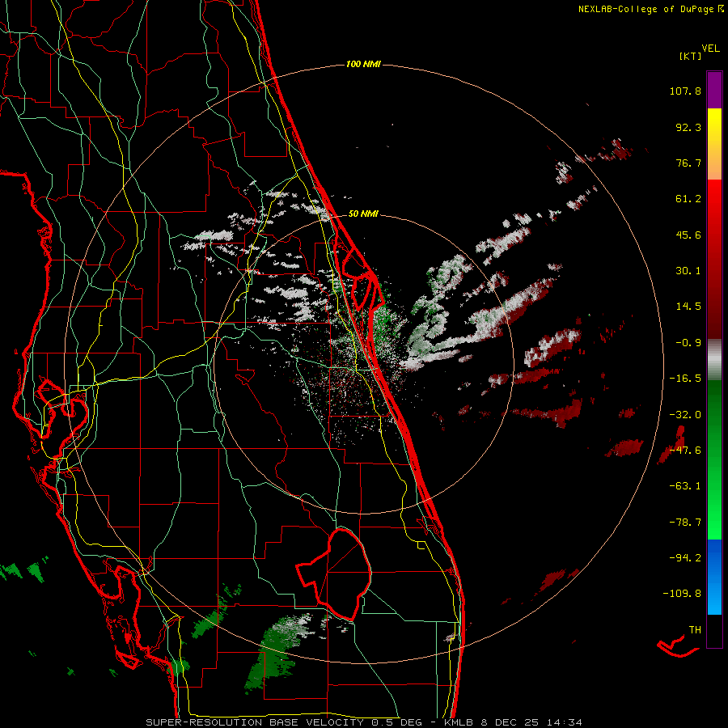Click the TH legend label
Image resolution: width=728 pixels, height=728 pixels.
[695, 630]
